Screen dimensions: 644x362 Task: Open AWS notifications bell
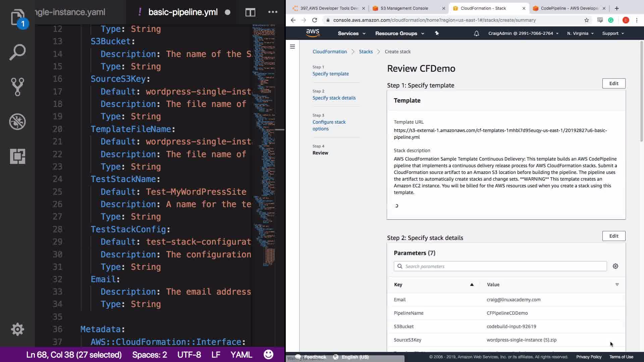click(x=476, y=34)
